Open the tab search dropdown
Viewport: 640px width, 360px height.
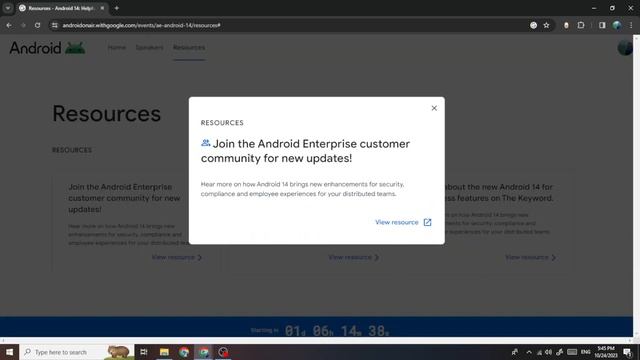[x=8, y=8]
